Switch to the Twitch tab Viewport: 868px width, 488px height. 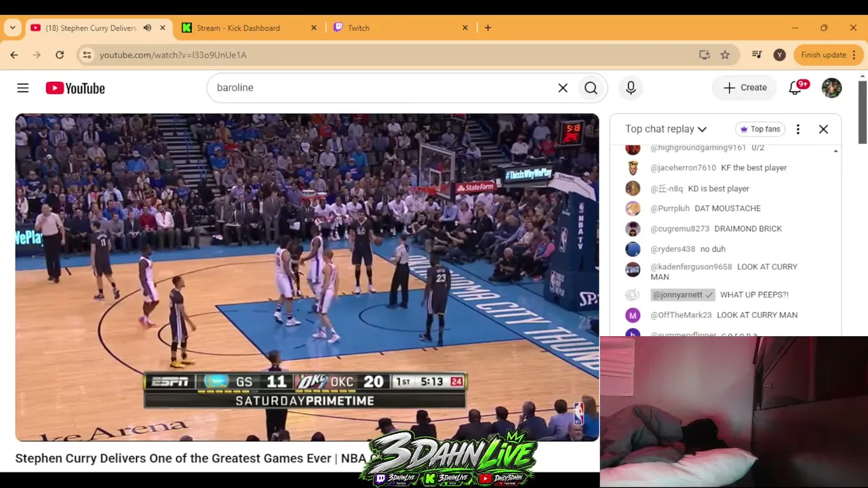359,28
